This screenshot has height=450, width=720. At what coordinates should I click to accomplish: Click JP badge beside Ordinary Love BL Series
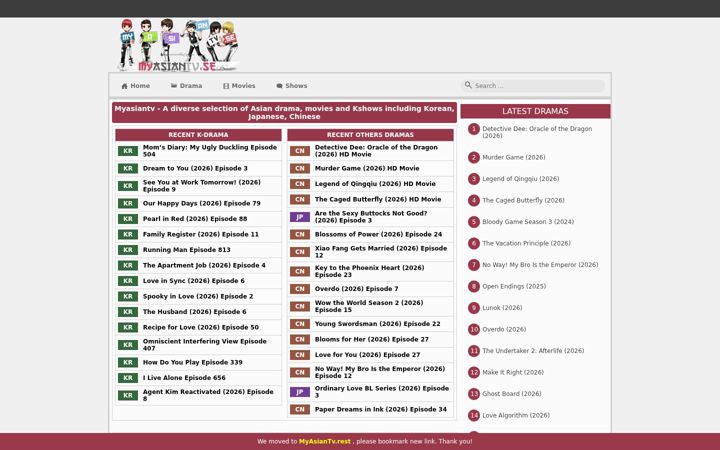300,392
